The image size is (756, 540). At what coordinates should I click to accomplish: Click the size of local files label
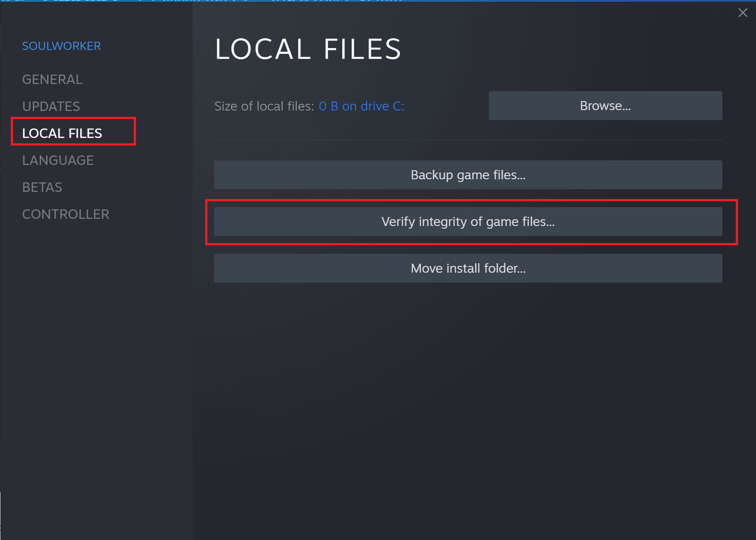click(x=263, y=106)
